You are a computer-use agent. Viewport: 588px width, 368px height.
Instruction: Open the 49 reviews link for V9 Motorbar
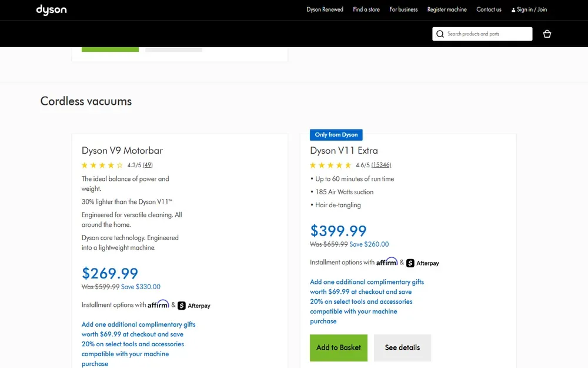pos(148,165)
